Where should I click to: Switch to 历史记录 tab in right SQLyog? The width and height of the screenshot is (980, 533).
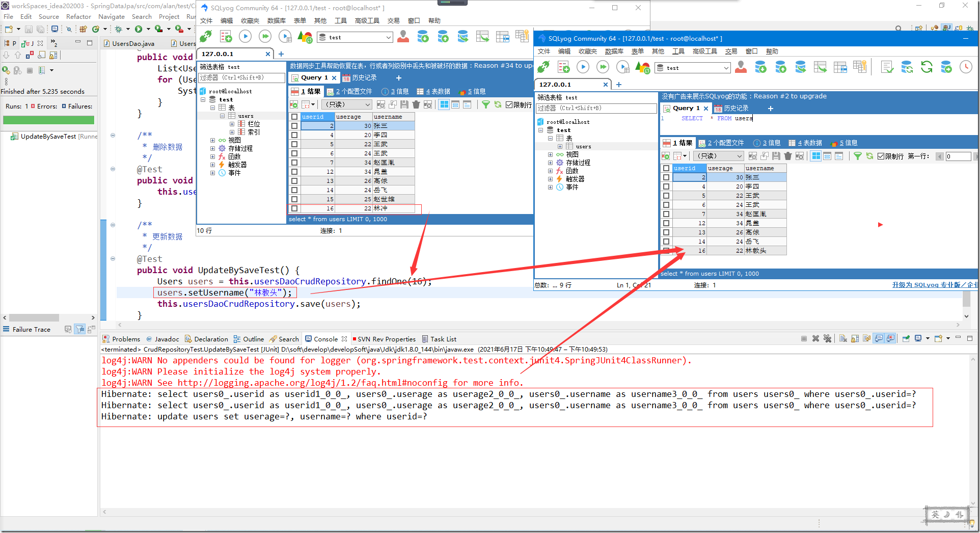click(731, 108)
